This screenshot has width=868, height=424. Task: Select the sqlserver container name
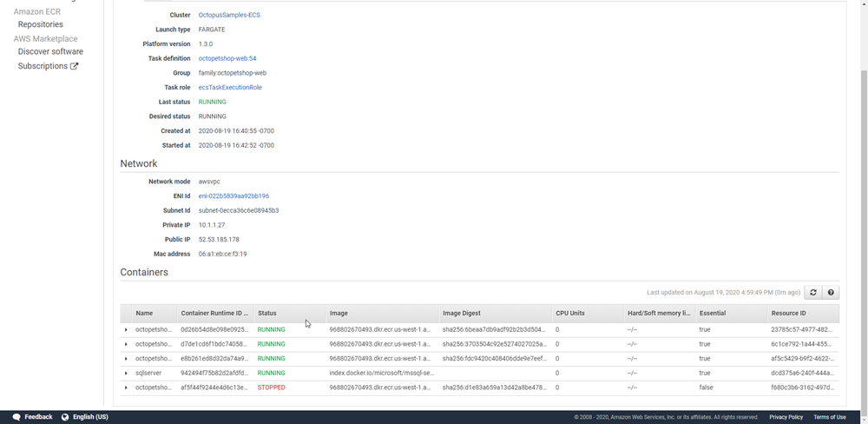(x=148, y=373)
